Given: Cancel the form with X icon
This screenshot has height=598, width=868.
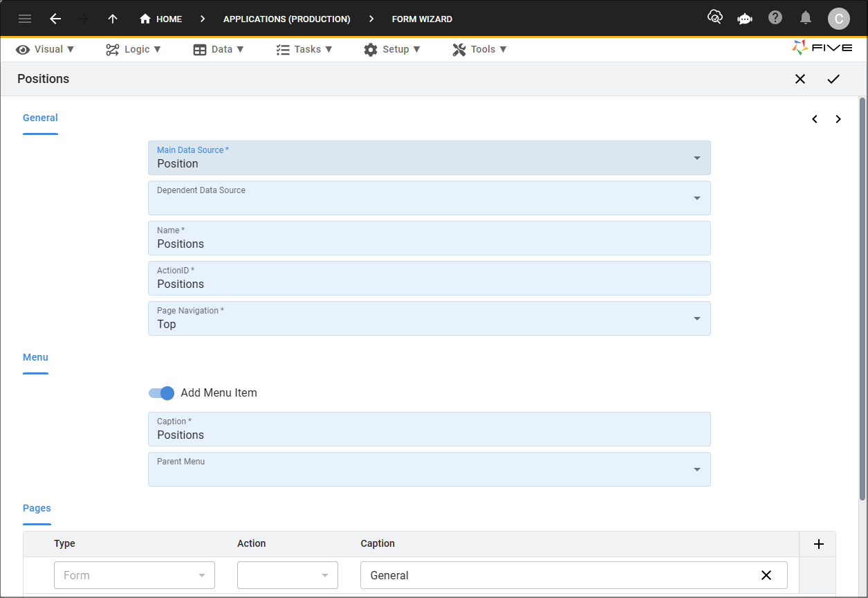Looking at the screenshot, I should point(800,79).
